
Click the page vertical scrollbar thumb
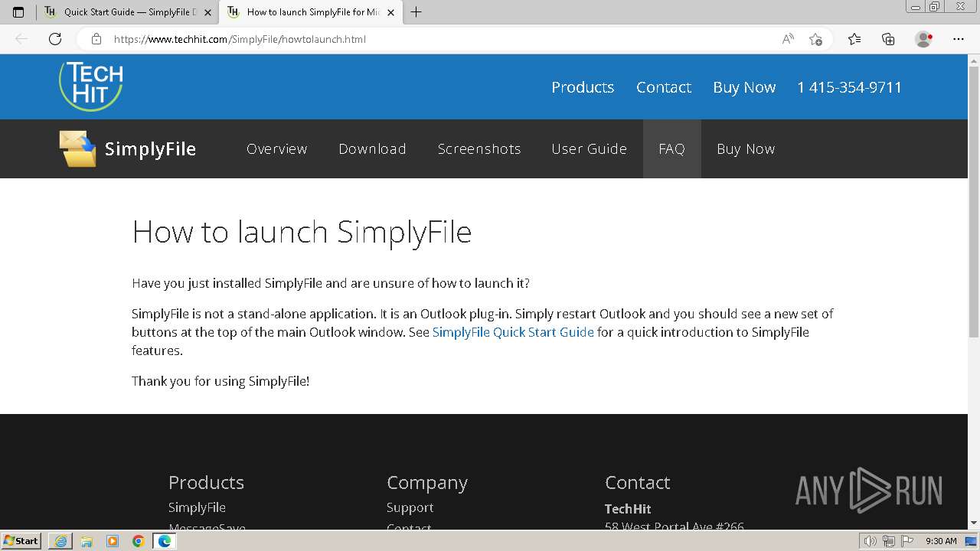[974, 201]
